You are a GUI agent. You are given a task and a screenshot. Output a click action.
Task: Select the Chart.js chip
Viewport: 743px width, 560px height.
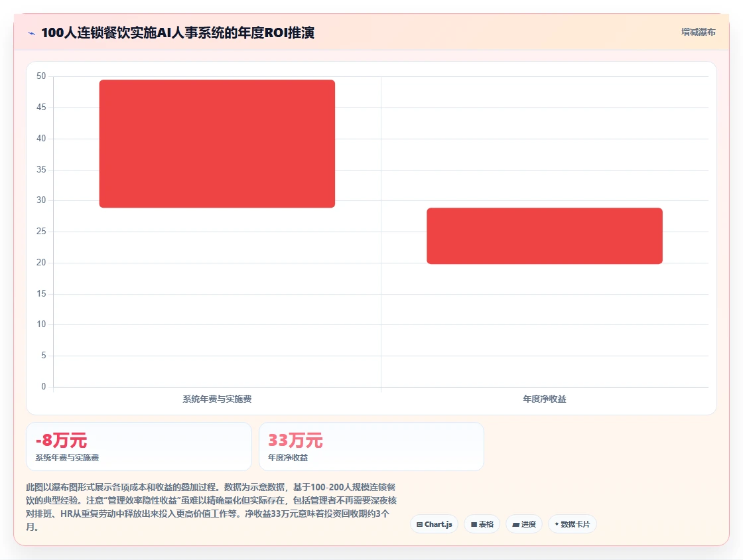434,524
